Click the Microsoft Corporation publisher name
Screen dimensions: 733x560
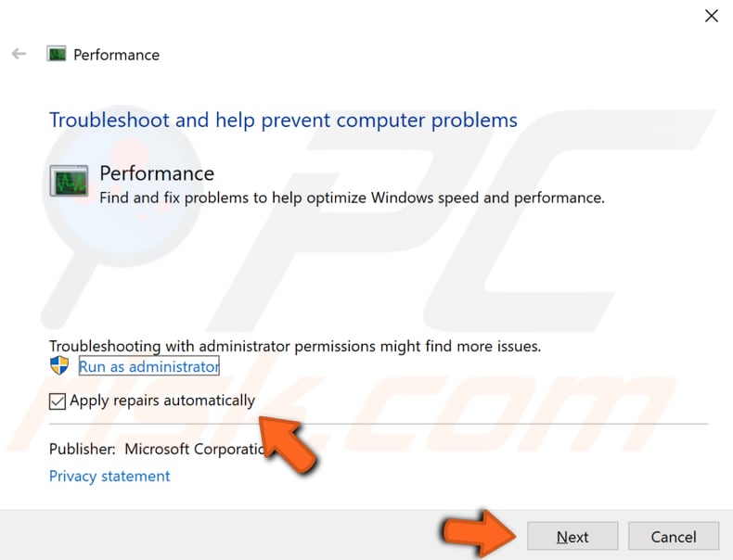coord(195,449)
